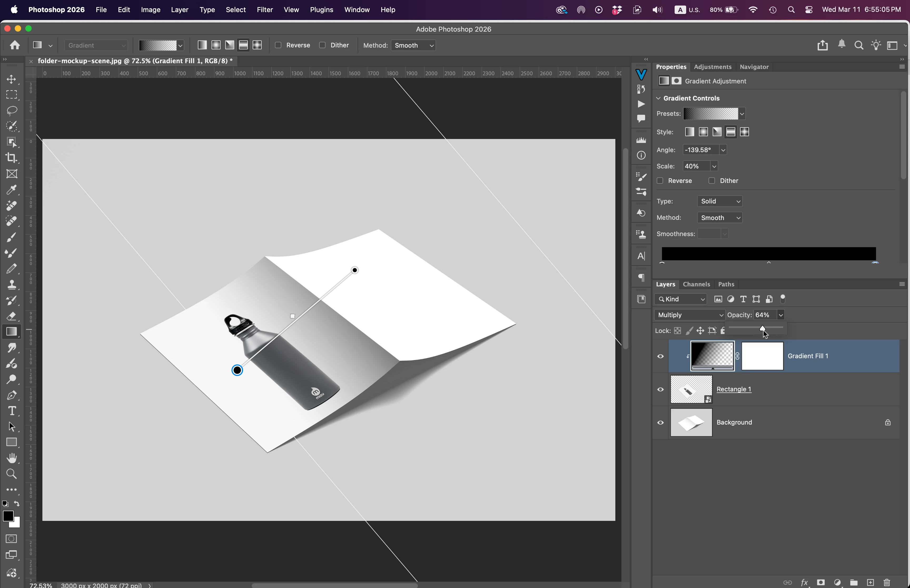Screen dimensions: 910x588
Task: Hide the Rectangle 1 layer
Action: 660,390
